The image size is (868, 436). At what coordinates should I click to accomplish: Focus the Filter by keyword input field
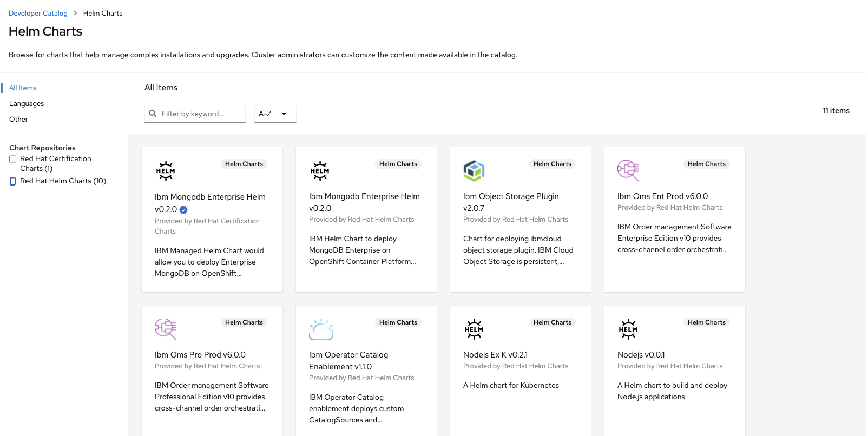click(200, 114)
